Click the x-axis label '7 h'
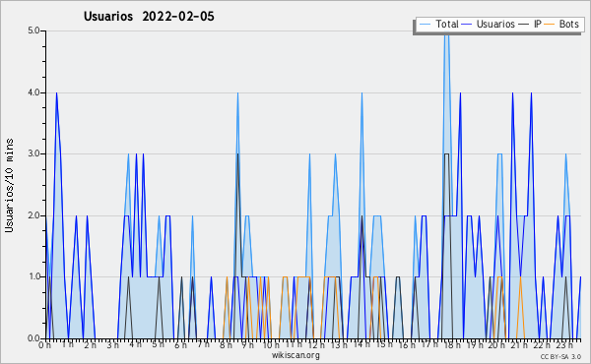 [x=203, y=343]
